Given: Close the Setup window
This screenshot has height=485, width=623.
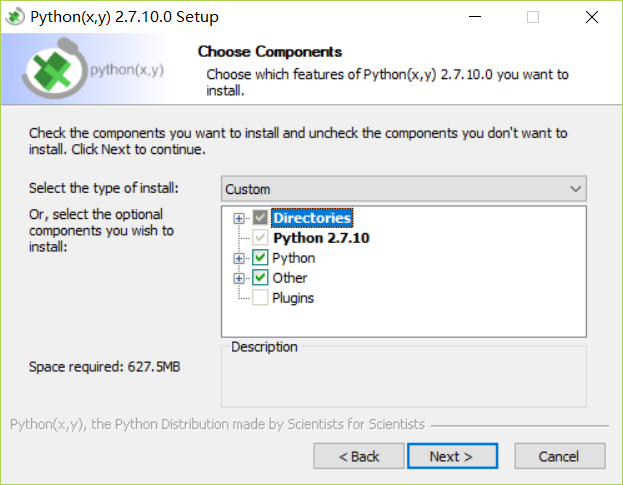Looking at the screenshot, I should (x=592, y=17).
